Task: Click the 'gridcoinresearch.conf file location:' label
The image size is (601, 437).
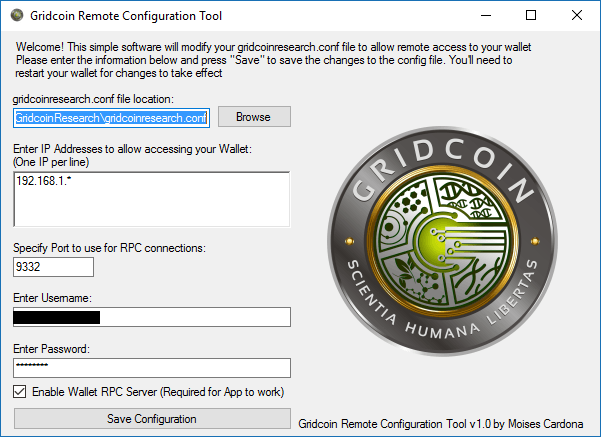Action: click(x=93, y=99)
